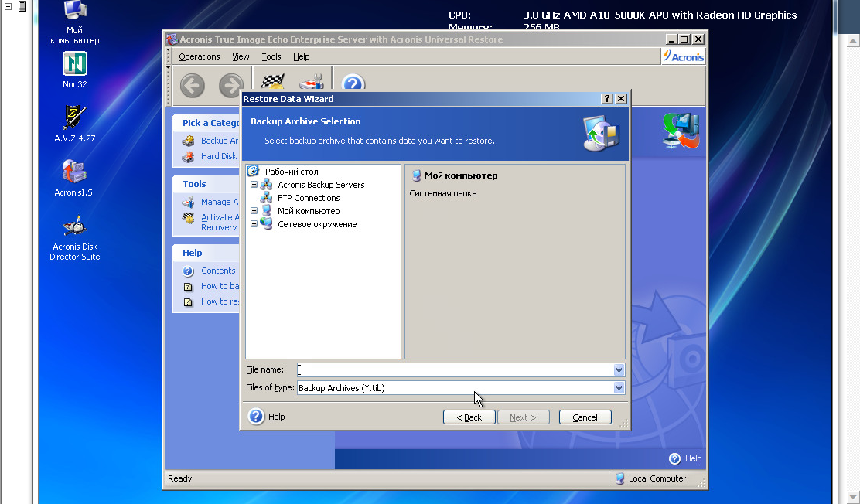Viewport: 860px width, 504px height.
Task: Open the Manage Acronis tools link
Action: pos(220,202)
